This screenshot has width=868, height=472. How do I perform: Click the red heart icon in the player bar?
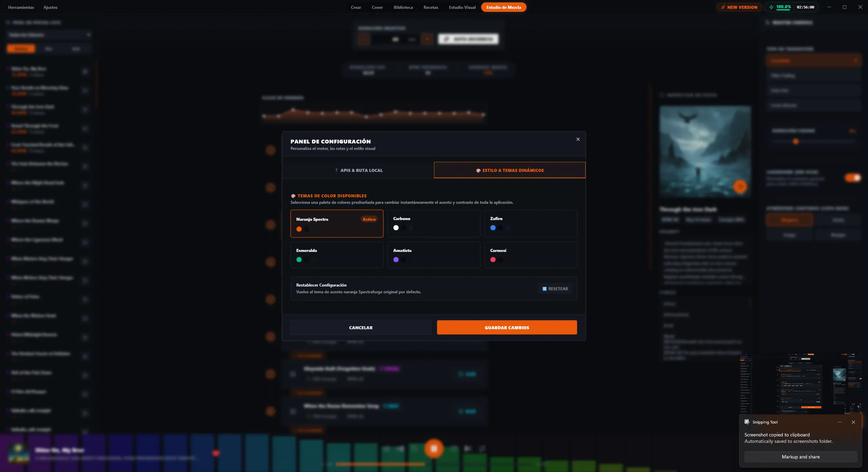pos(216,453)
